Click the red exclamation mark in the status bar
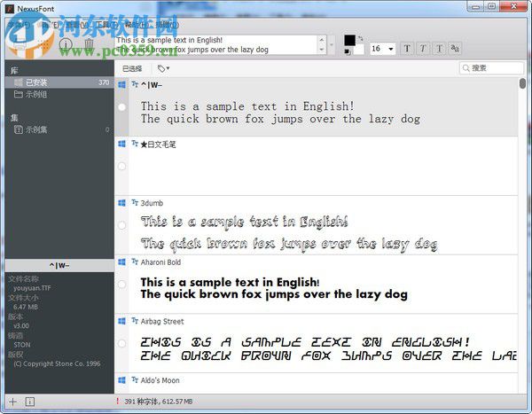The height and width of the screenshot is (414, 532). (x=118, y=401)
